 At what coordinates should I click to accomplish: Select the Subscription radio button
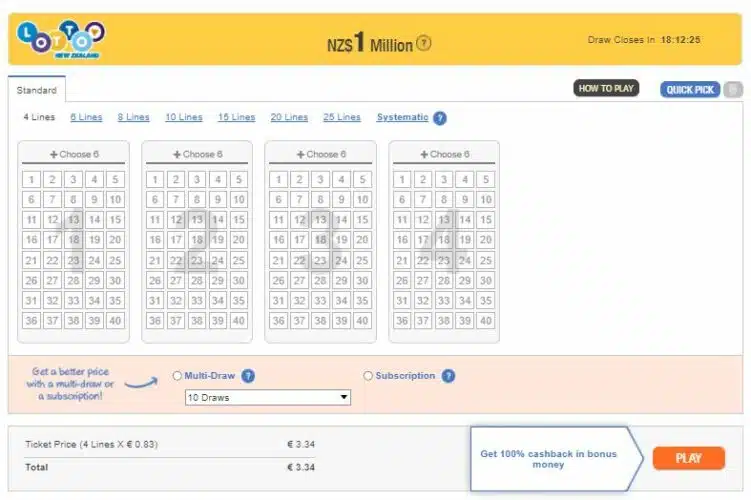368,376
